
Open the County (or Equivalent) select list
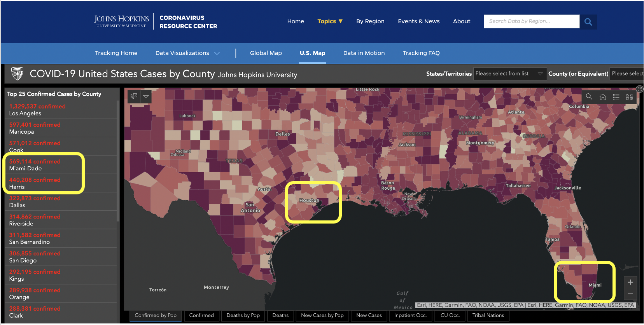[627, 73]
